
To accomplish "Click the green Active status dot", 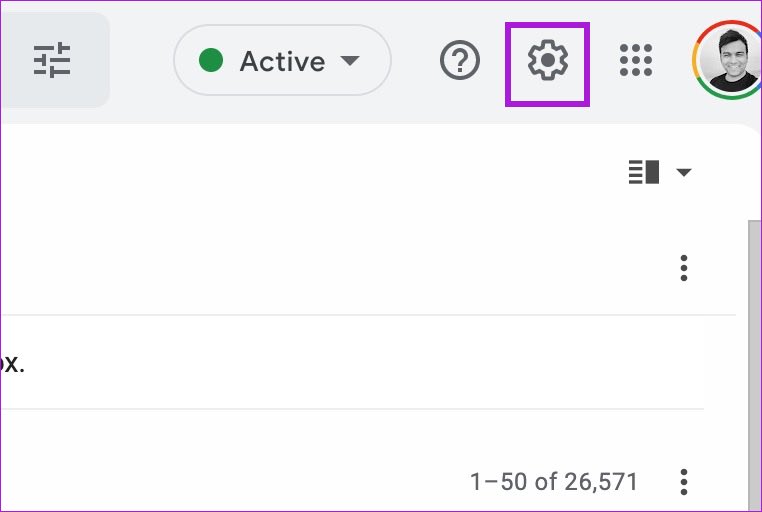I will click(x=211, y=62).
